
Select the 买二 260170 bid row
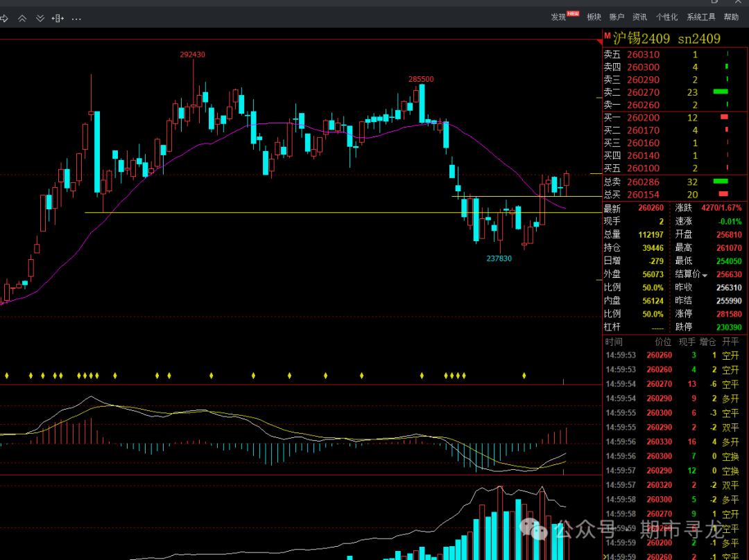pos(675,130)
